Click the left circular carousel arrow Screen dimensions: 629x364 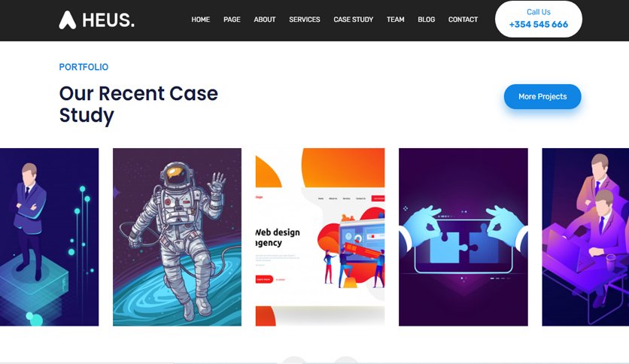pyautogui.click(x=294, y=360)
